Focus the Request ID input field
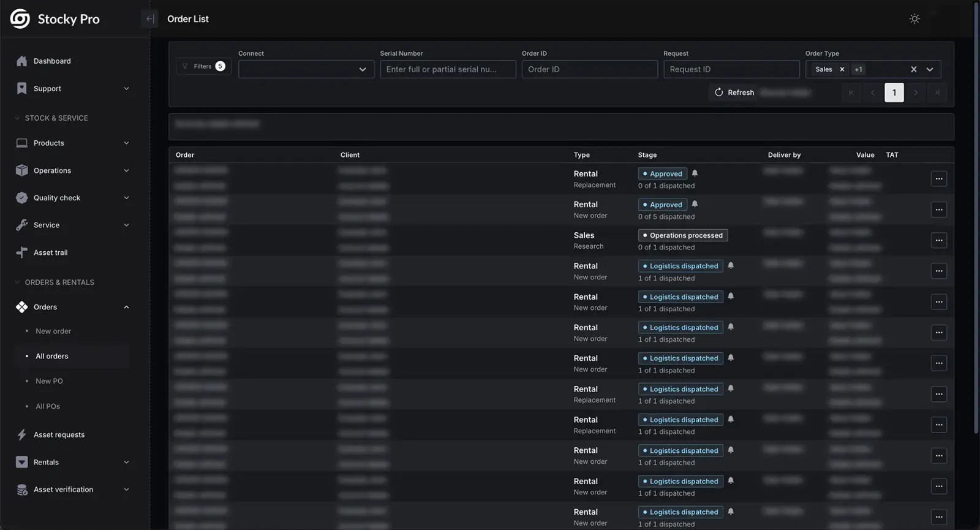980x530 pixels. 731,69
